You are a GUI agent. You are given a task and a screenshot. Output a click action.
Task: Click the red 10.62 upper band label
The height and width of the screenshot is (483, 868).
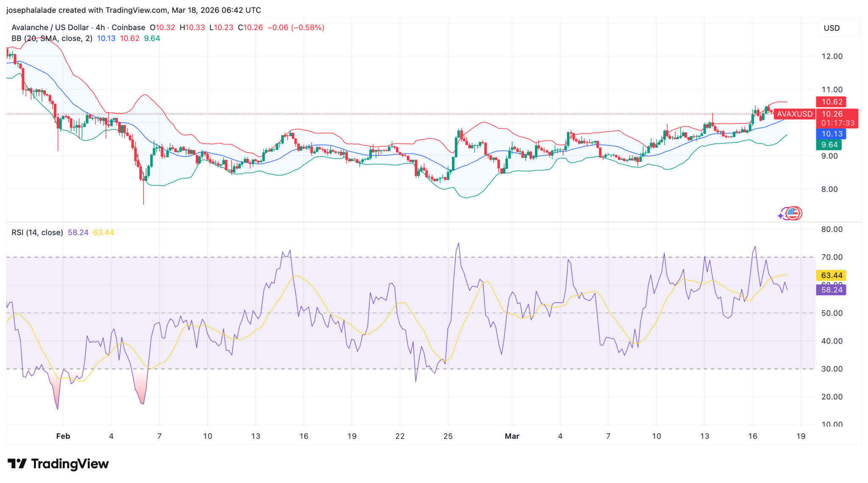[x=831, y=102]
